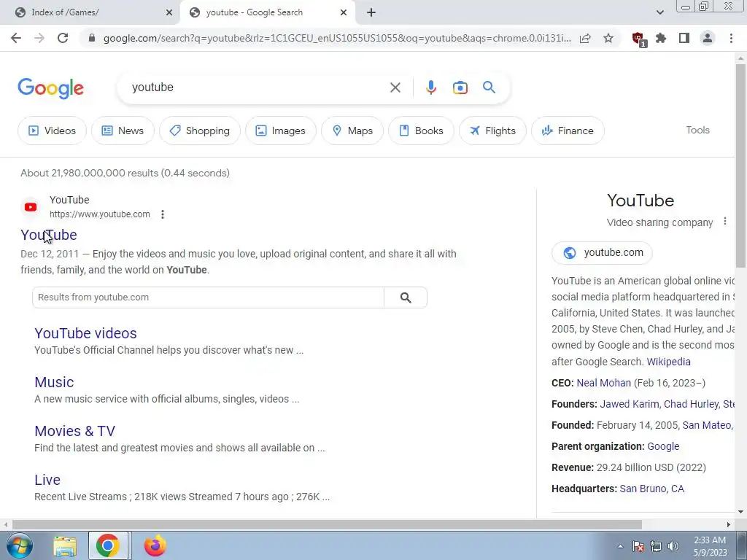Click the browser forward arrow
This screenshot has width=747, height=560.
pyautogui.click(x=39, y=38)
